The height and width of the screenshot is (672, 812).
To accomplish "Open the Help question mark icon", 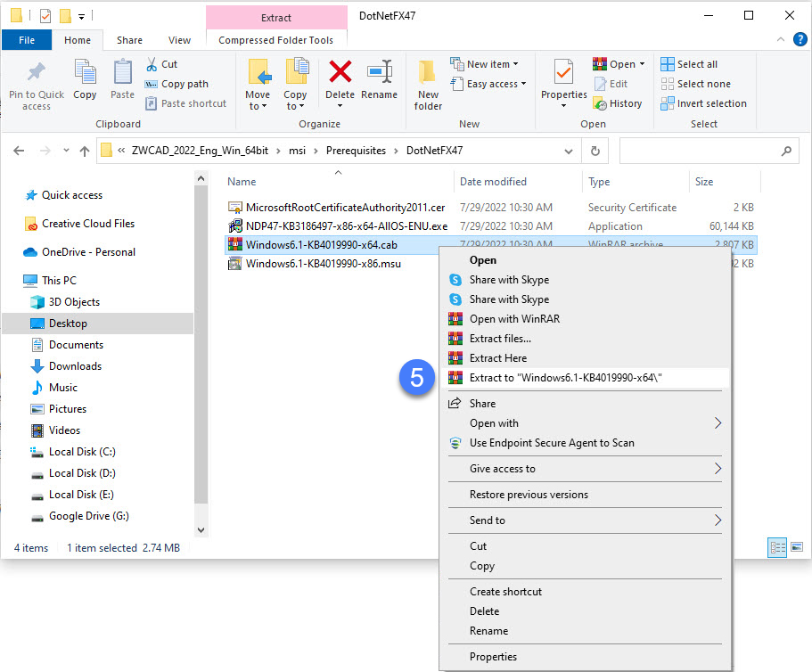I will [x=800, y=39].
